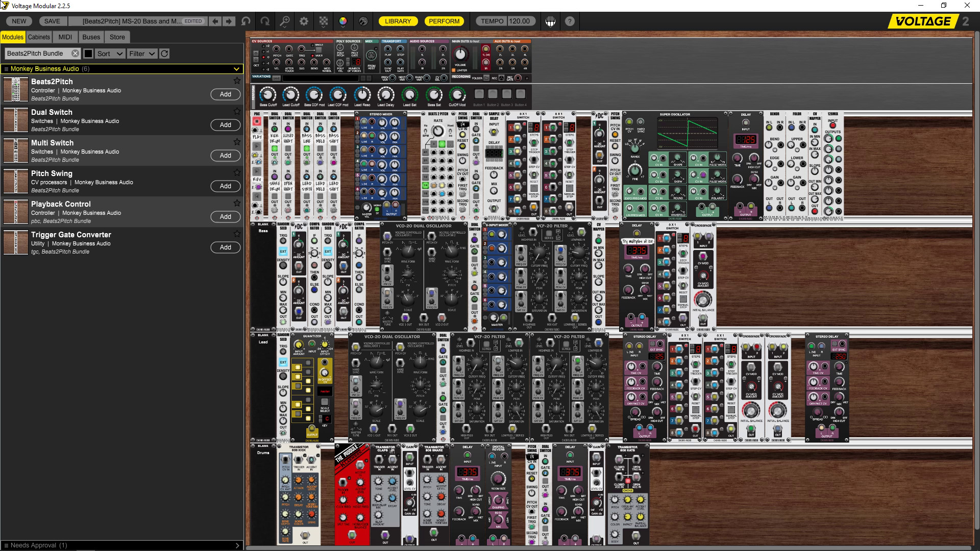Screen dimensions: 980x551
Task: Favorite the Beats2Pitch module star
Action: (x=237, y=81)
